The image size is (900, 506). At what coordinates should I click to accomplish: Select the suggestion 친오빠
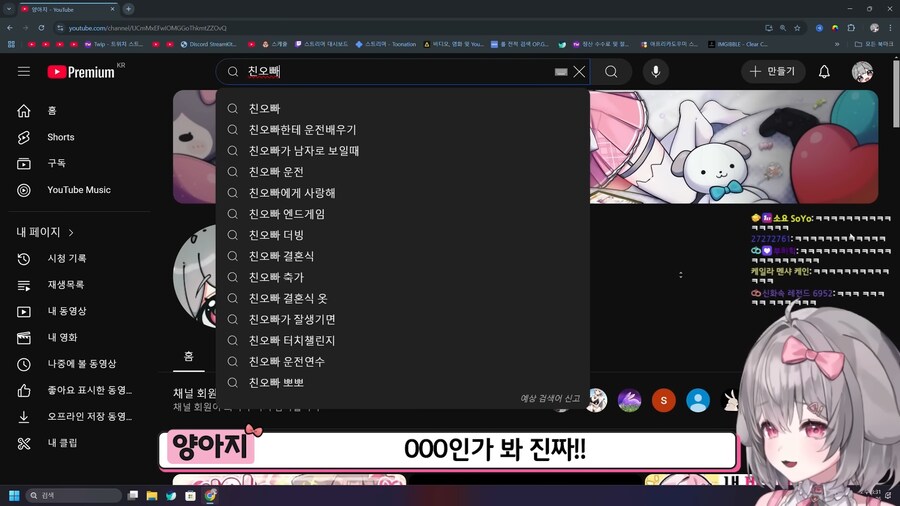click(x=402, y=108)
